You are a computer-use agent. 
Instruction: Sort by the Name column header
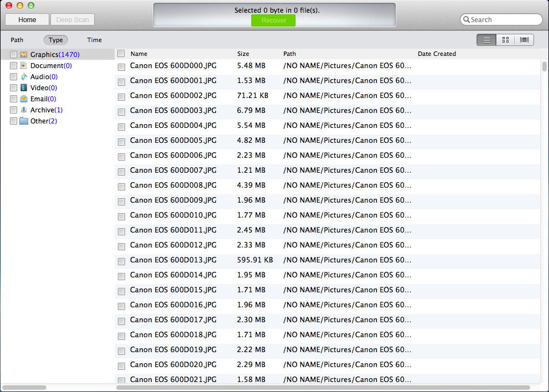[139, 54]
